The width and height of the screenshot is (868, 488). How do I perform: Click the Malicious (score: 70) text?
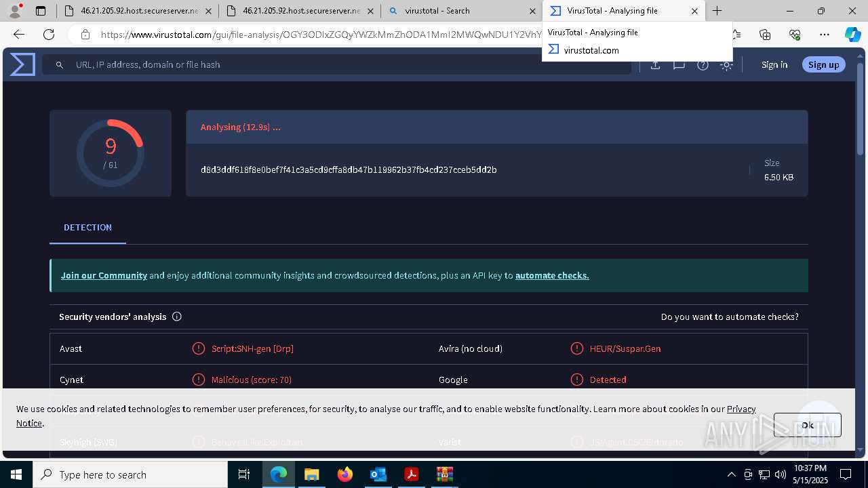pyautogui.click(x=252, y=380)
